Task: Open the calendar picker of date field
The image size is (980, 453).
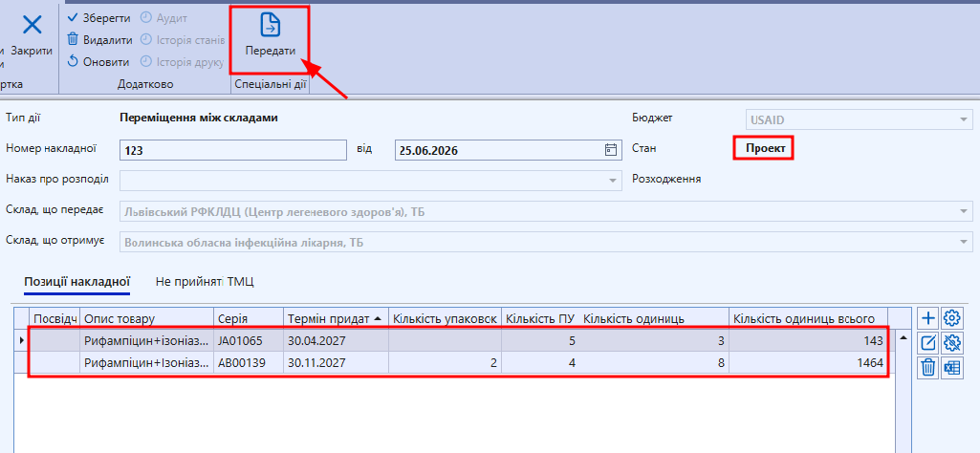Action: point(611,150)
